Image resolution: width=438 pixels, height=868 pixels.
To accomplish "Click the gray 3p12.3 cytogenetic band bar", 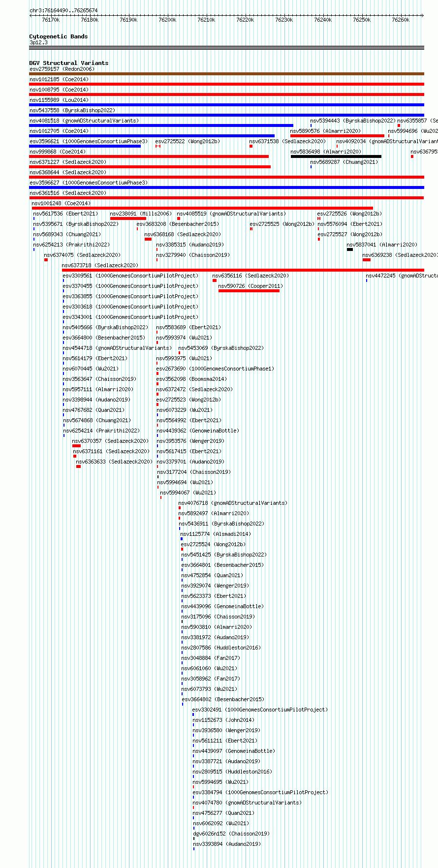I will [x=226, y=48].
